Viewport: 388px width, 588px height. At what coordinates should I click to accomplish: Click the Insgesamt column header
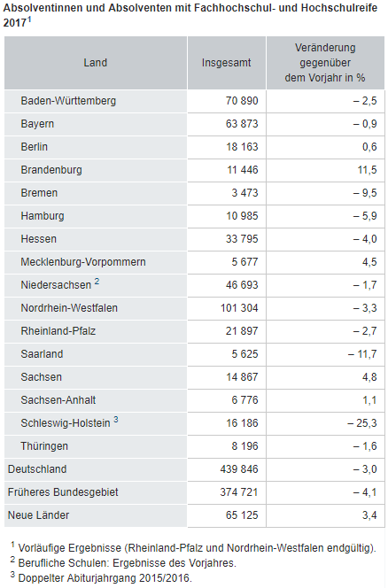coord(226,63)
